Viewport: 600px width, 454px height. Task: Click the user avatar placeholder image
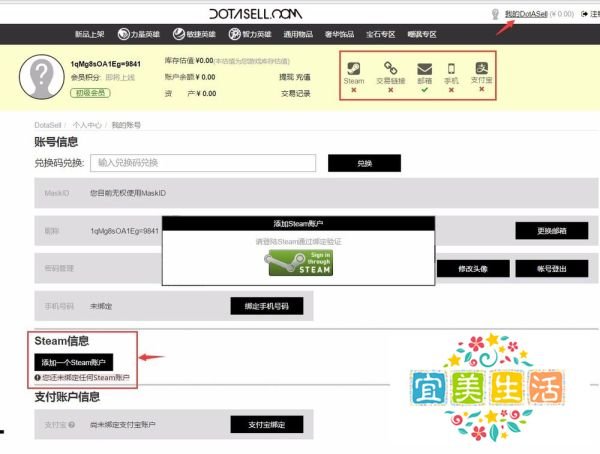pyautogui.click(x=42, y=77)
